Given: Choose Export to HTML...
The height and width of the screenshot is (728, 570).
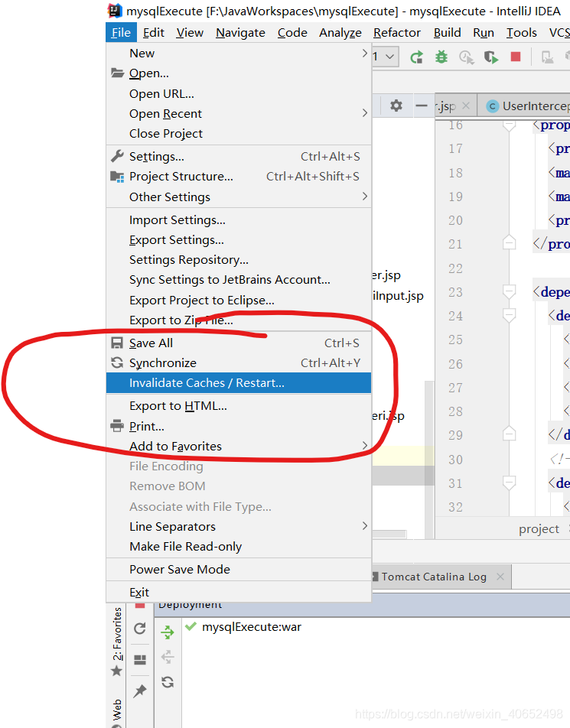Looking at the screenshot, I should [x=239, y=406].
